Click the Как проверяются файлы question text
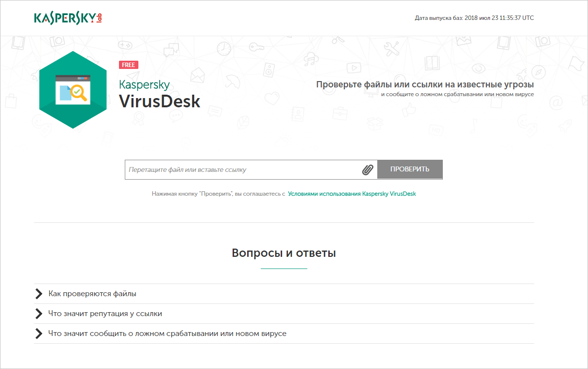The width and height of the screenshot is (588, 369). click(x=92, y=294)
